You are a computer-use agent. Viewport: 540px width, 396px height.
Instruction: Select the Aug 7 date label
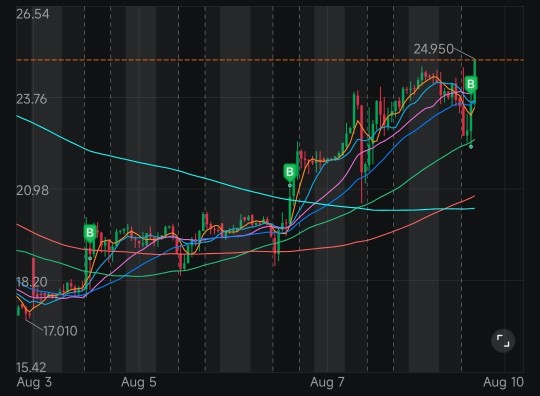click(327, 382)
